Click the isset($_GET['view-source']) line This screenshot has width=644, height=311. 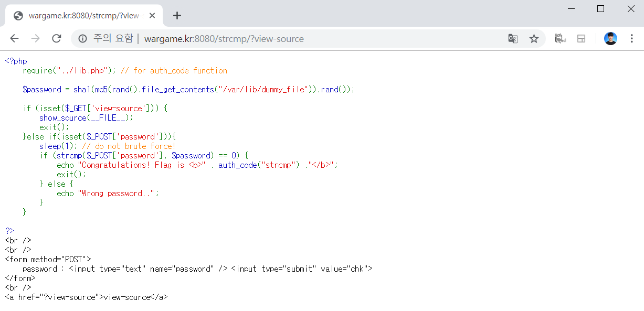click(95, 108)
